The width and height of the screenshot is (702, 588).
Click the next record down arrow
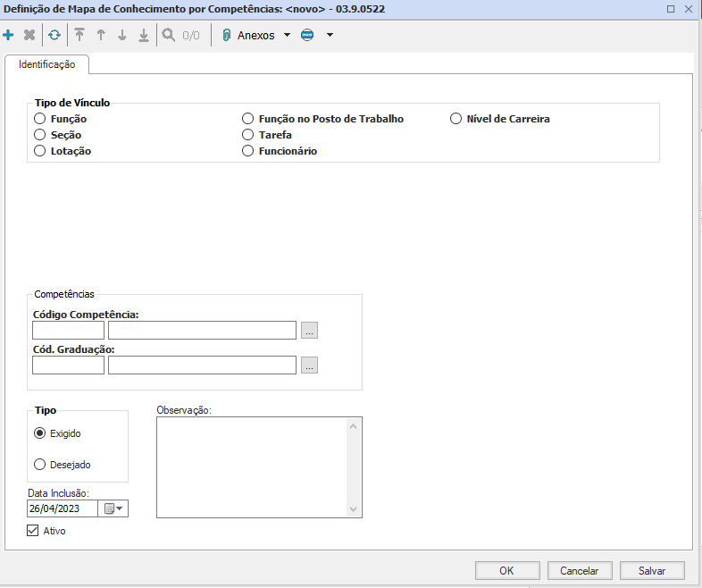coord(122,36)
